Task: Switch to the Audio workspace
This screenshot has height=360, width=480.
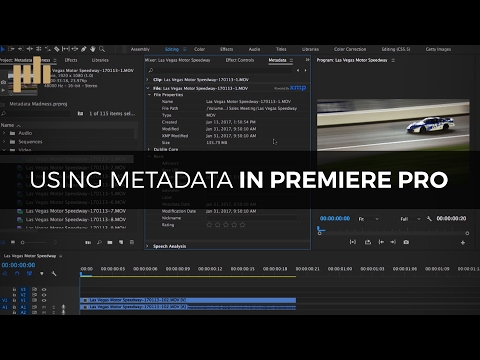Action: point(254,49)
